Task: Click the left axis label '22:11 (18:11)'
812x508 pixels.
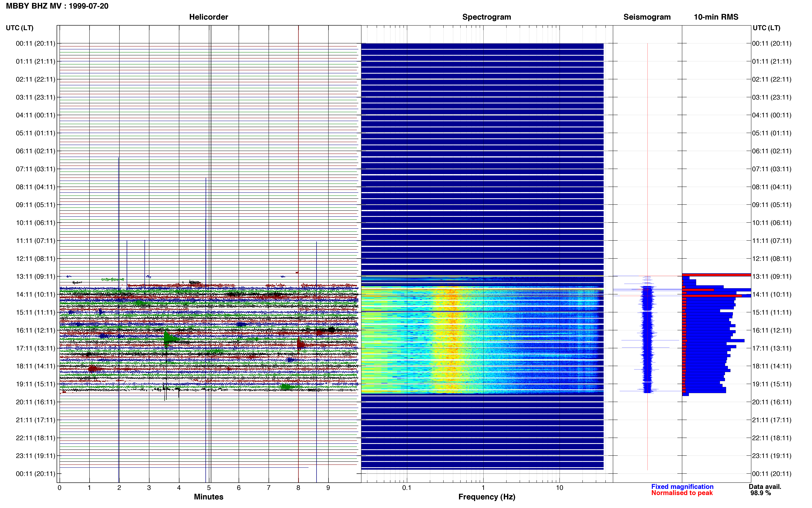Action: [36, 438]
